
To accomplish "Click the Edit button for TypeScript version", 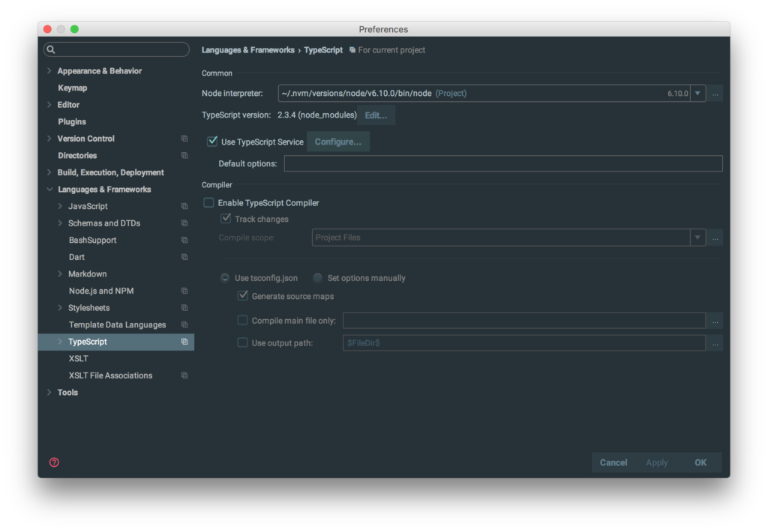I will (x=375, y=115).
